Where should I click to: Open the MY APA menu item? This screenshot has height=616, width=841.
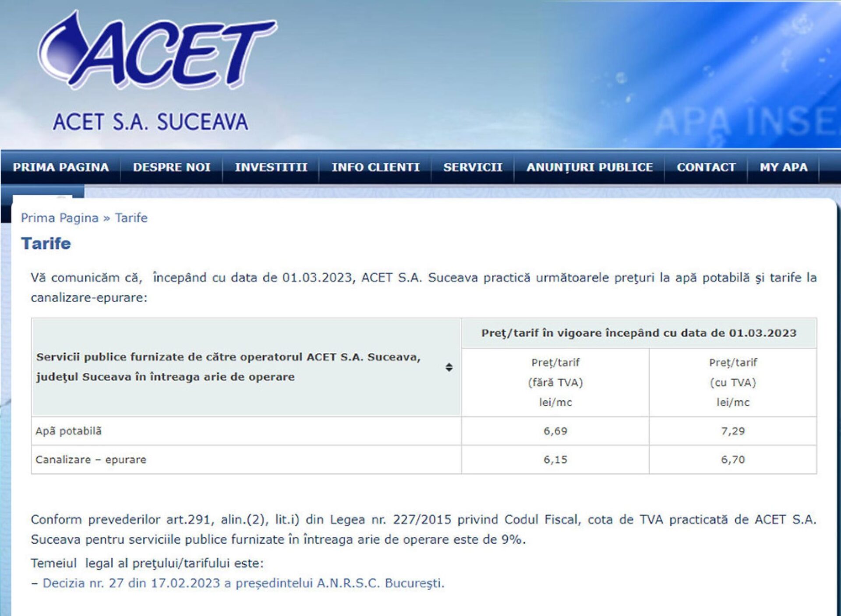(784, 167)
